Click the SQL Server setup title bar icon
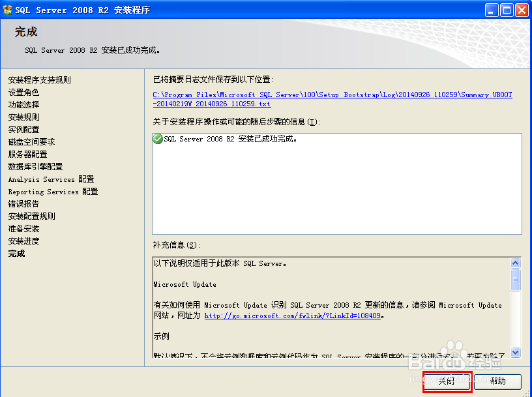The height and width of the screenshot is (397, 532). pos(7,10)
